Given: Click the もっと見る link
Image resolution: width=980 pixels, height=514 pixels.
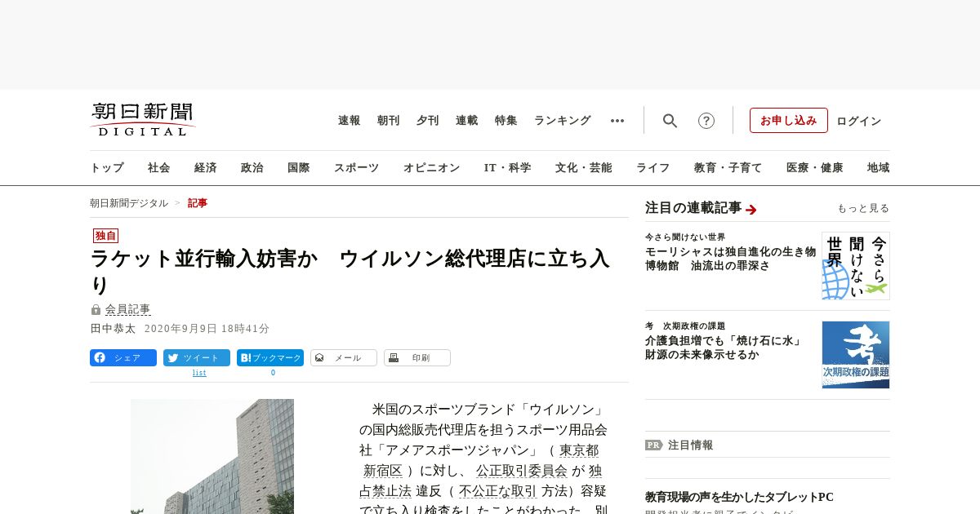Looking at the screenshot, I should pyautogui.click(x=863, y=209).
